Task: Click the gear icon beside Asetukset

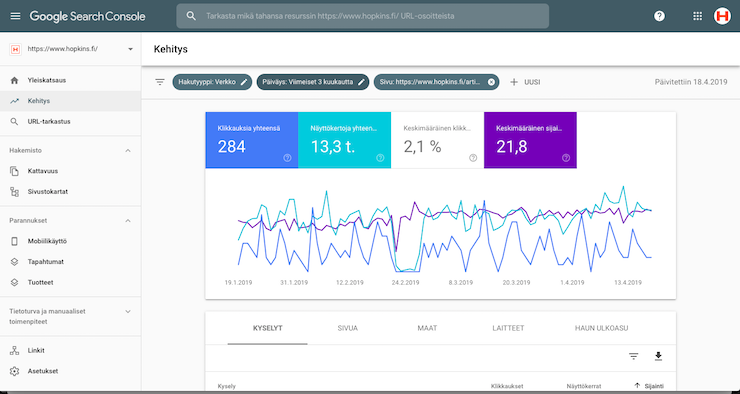Action: tap(14, 371)
